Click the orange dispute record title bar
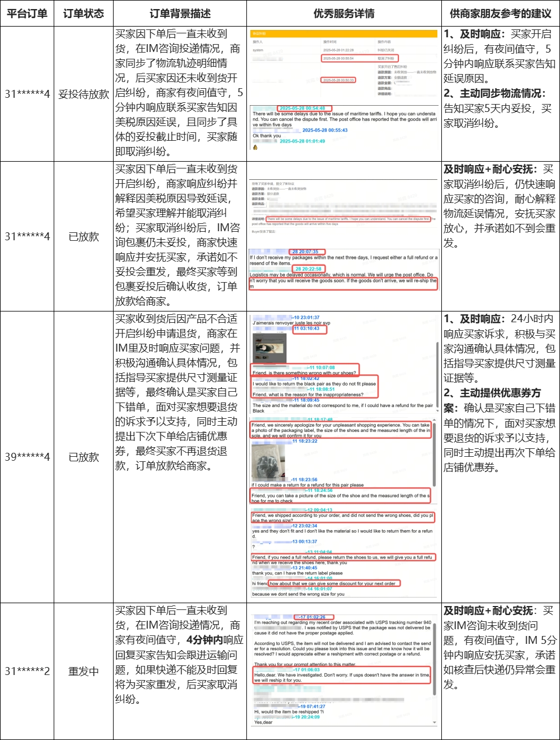Screen dimensions: 560x740 [x=344, y=33]
